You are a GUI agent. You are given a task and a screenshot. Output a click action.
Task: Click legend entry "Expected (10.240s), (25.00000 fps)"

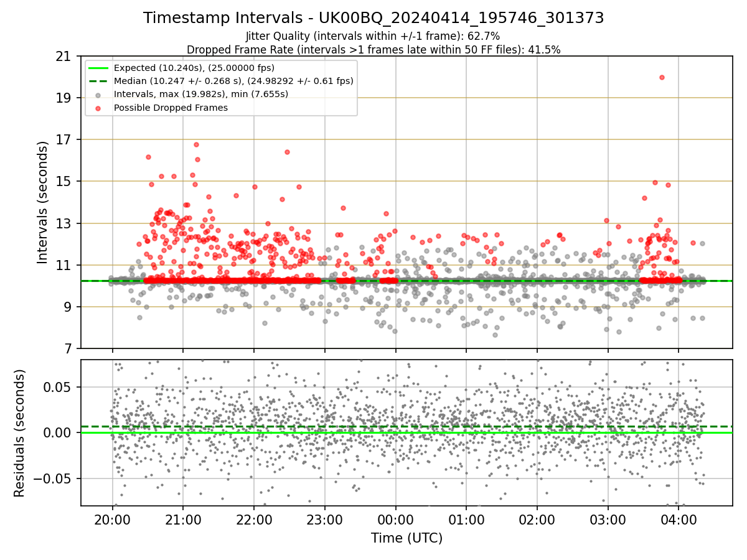pos(194,68)
